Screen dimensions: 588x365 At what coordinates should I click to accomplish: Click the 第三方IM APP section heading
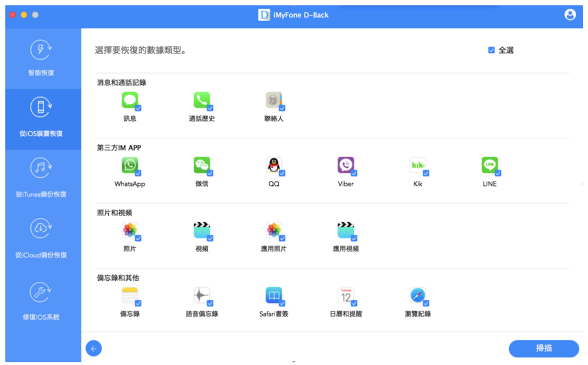[x=119, y=148]
